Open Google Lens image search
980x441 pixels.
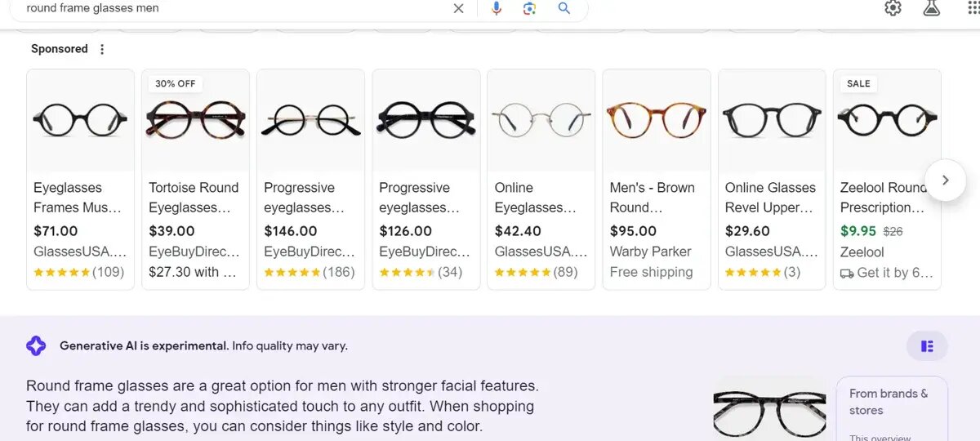529,8
